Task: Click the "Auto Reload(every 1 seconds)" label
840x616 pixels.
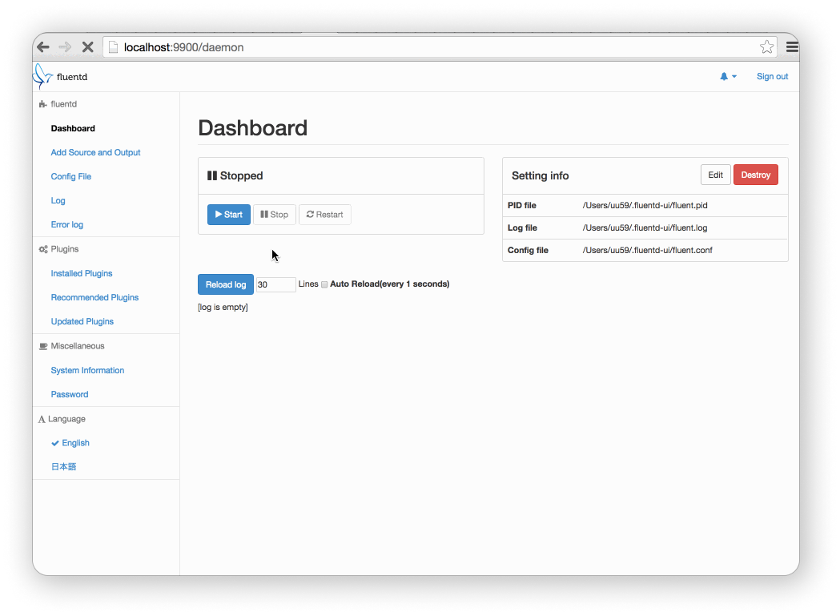Action: pyautogui.click(x=389, y=284)
